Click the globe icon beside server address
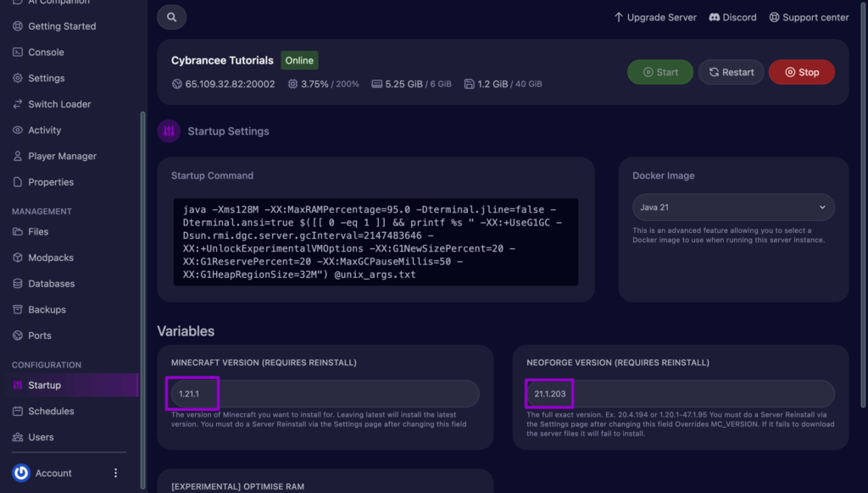This screenshot has height=493, width=868. click(x=177, y=84)
